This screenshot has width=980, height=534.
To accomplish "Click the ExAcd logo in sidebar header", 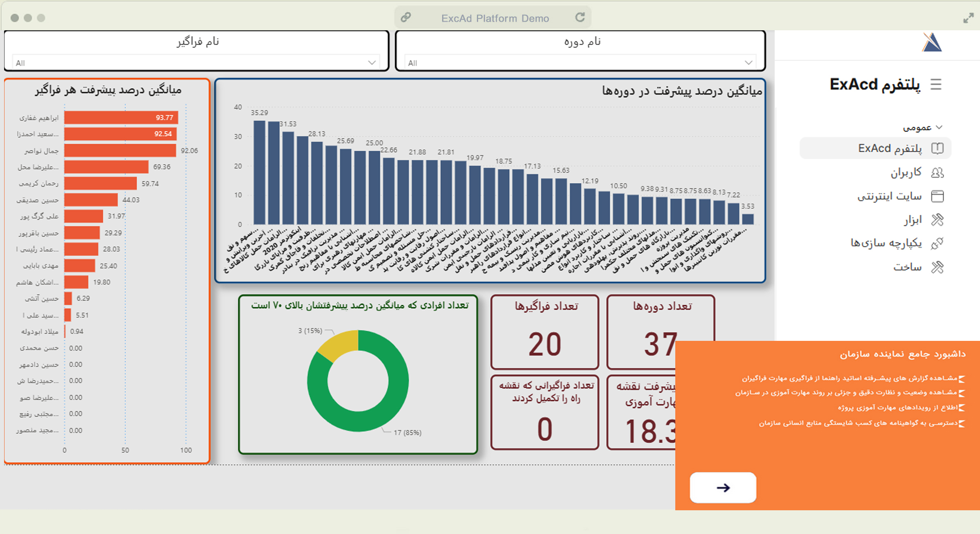I will [932, 43].
